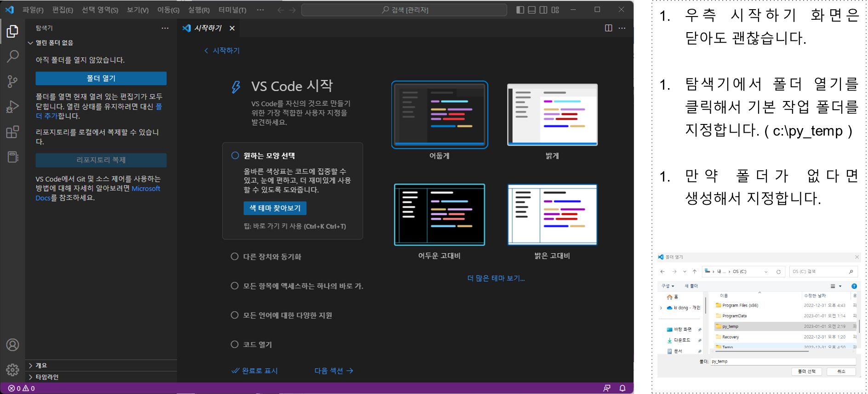Open the Manage gear icon
Viewport: 868px width, 394px height.
pos(12,370)
